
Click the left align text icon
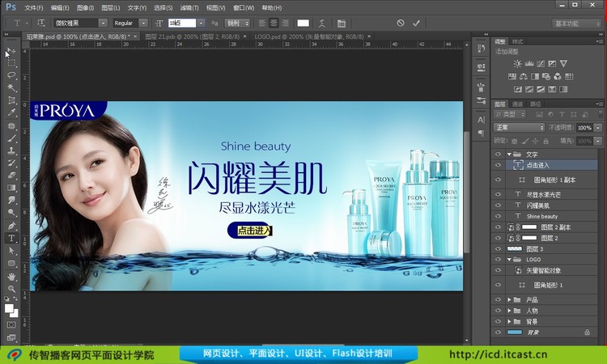click(x=262, y=23)
